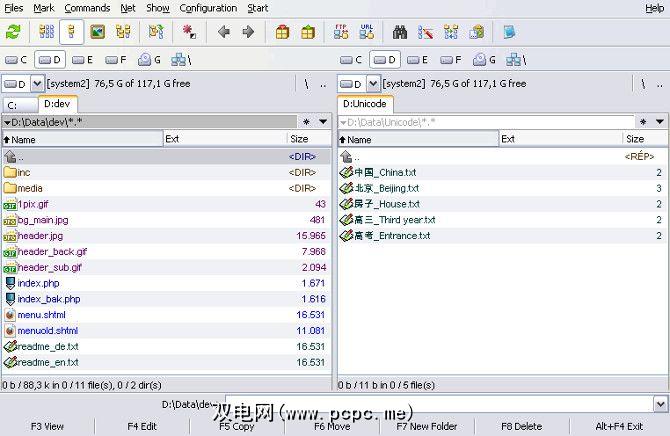Viewport: 670px width, 436px height.
Task: Open the left panel drive dropdown
Action: [x=37, y=84]
